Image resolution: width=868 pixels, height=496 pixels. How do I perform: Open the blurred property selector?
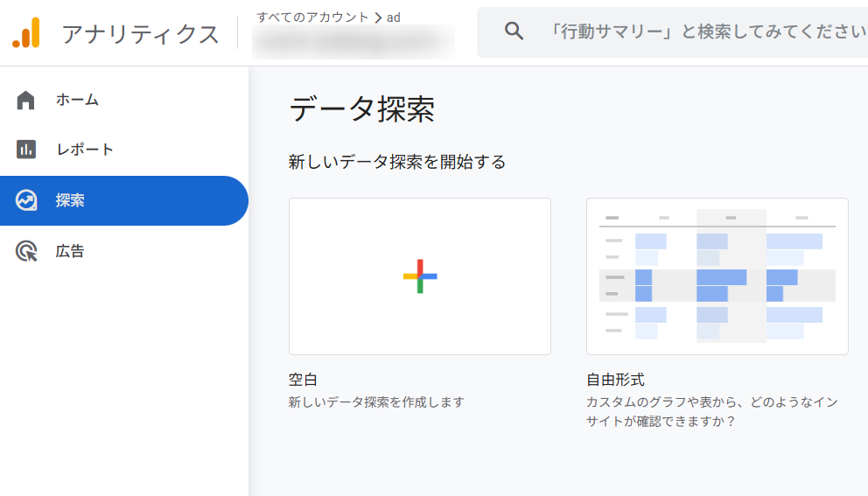click(x=353, y=41)
